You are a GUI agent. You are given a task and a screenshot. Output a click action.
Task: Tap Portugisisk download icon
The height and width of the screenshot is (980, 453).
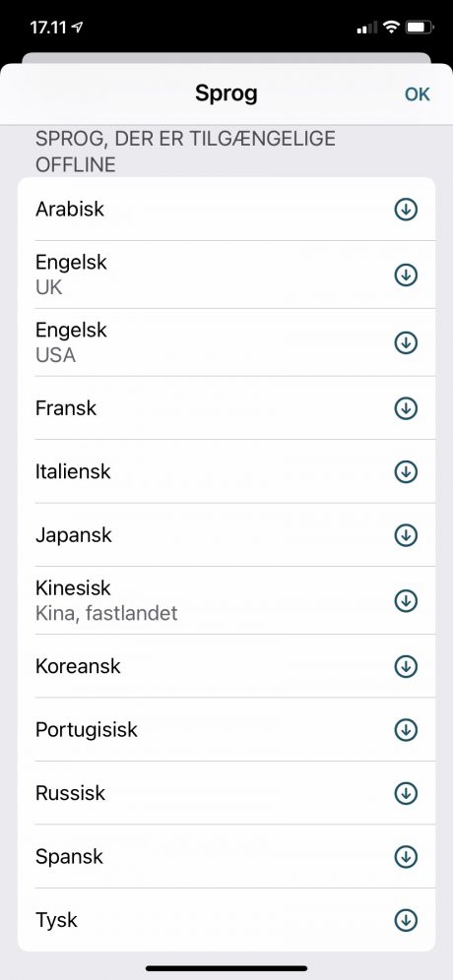pos(406,729)
